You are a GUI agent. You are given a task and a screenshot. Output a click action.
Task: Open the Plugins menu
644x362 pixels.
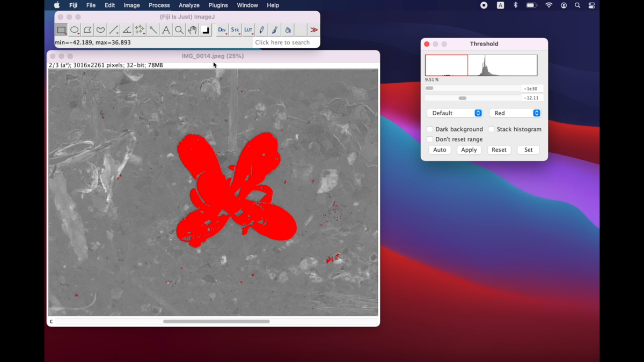coord(218,5)
